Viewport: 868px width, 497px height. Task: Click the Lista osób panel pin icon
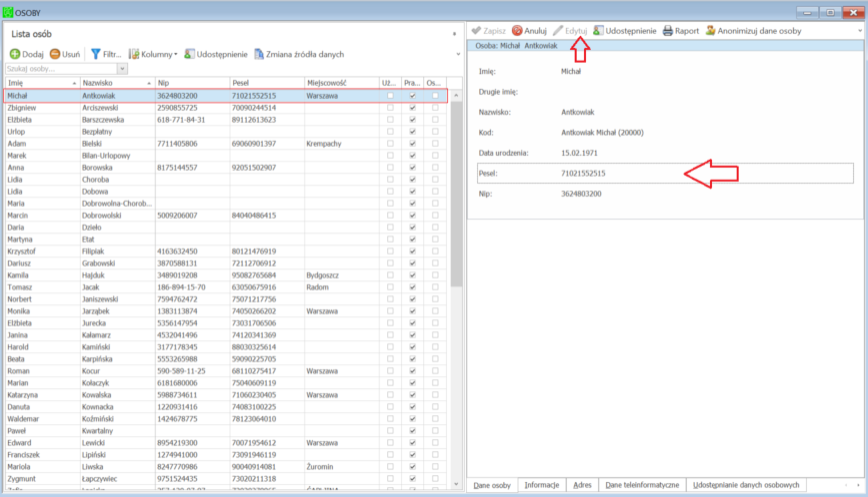454,34
